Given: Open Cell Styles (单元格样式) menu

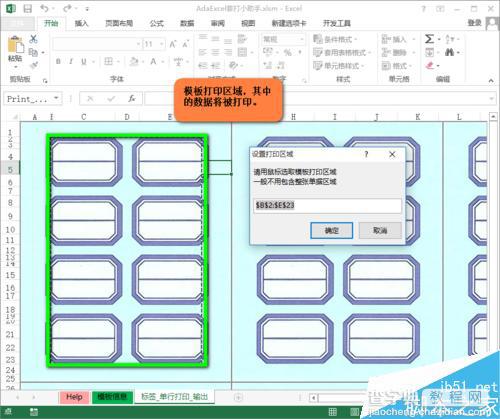Looking at the screenshot, I should [338, 65].
